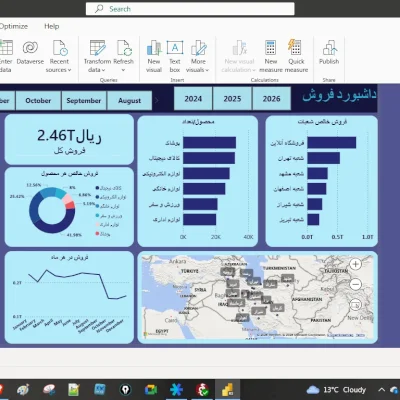Select the 25.42% donut slice
This screenshot has height=400, width=400.
coord(35,208)
